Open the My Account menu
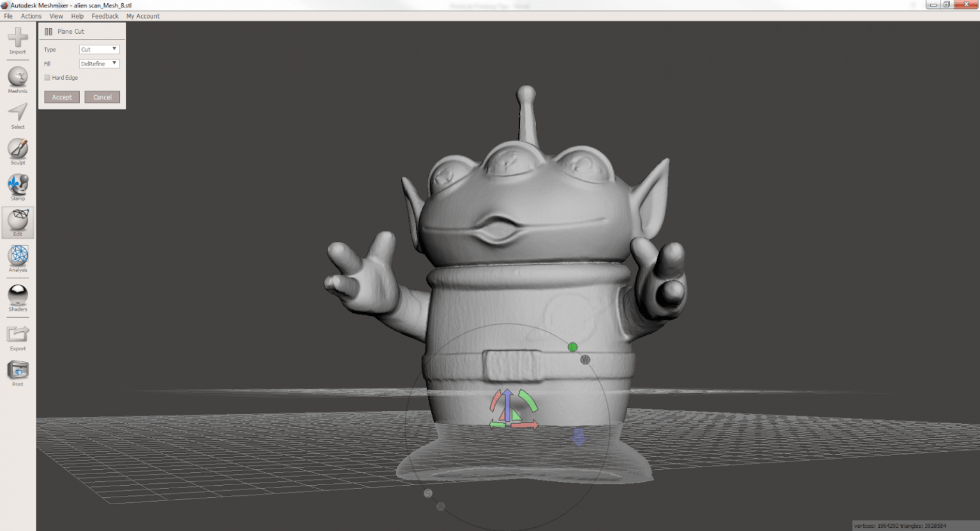The height and width of the screenshot is (531, 980). 143,16
